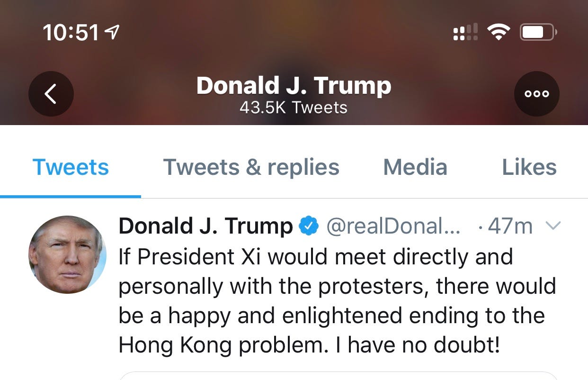588x380 pixels.
Task: Switch to the Tweets tab
Action: [x=71, y=167]
